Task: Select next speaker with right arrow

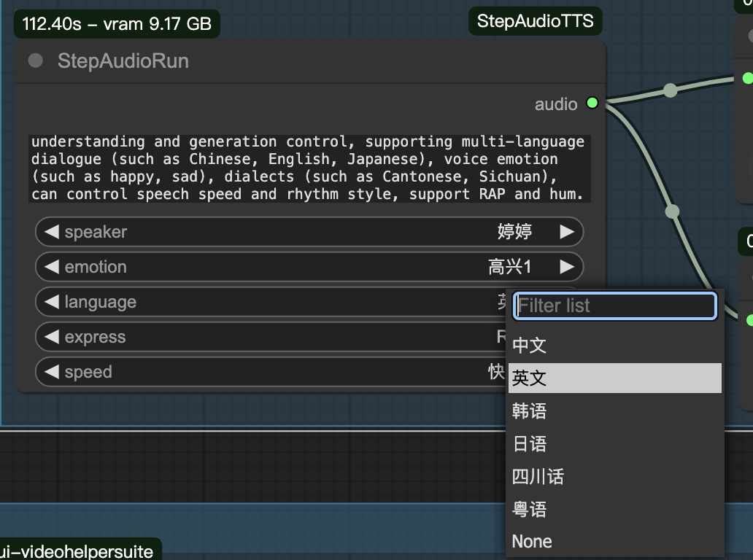Action: pos(567,232)
